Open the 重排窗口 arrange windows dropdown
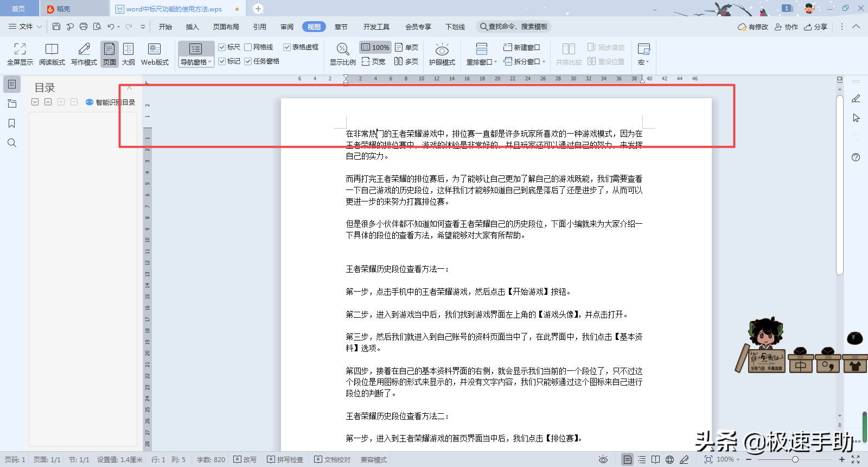This screenshot has width=868, height=467. coord(482,62)
